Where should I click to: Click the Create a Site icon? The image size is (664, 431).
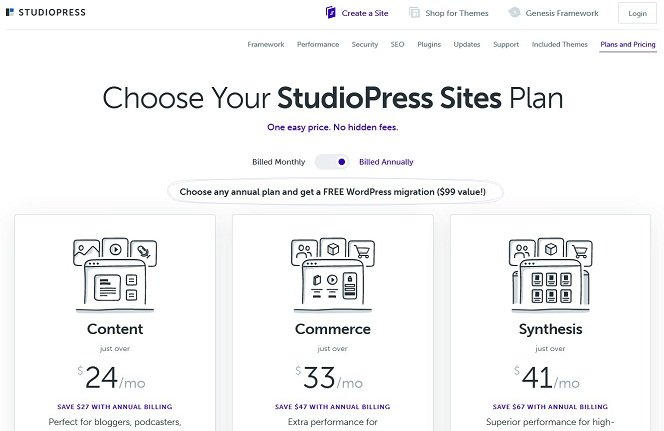330,13
